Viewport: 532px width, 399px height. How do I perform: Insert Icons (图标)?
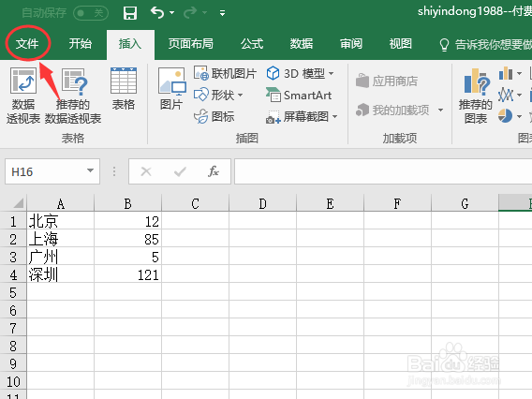pos(214,116)
